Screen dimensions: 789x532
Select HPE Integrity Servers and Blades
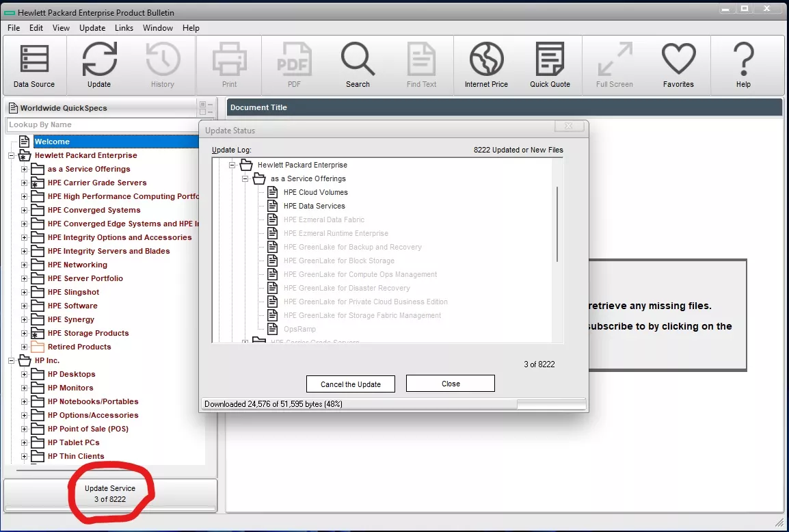109,251
